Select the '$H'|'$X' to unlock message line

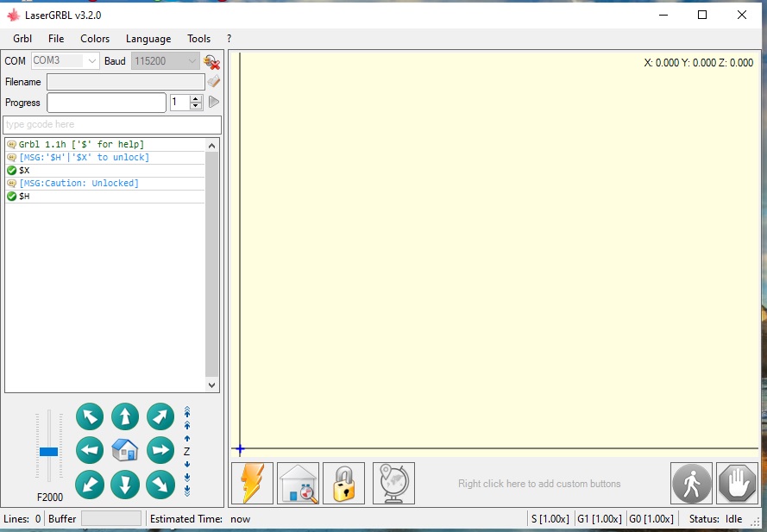pyautogui.click(x=104, y=158)
